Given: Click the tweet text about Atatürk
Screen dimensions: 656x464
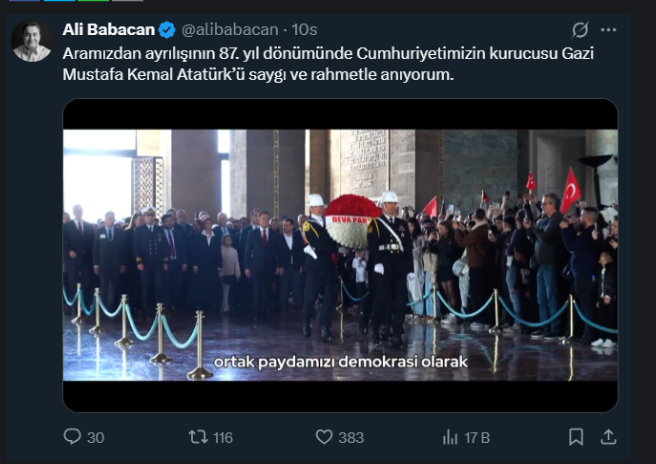Looking at the screenshot, I should pos(328,64).
